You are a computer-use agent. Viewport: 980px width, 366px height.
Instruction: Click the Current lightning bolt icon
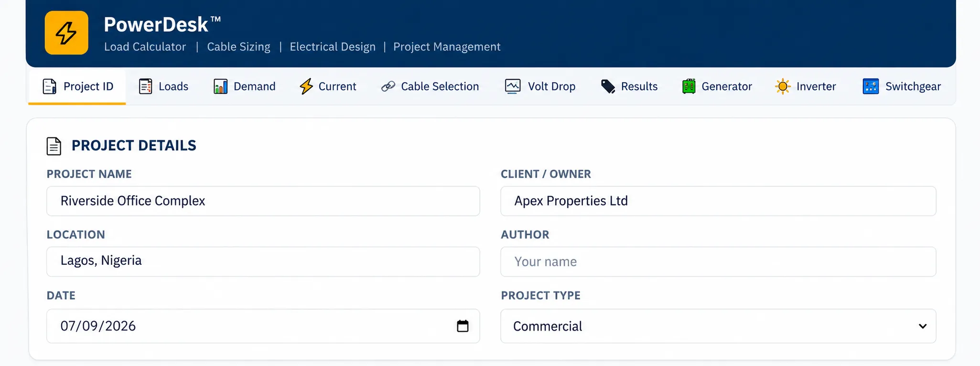pos(306,86)
